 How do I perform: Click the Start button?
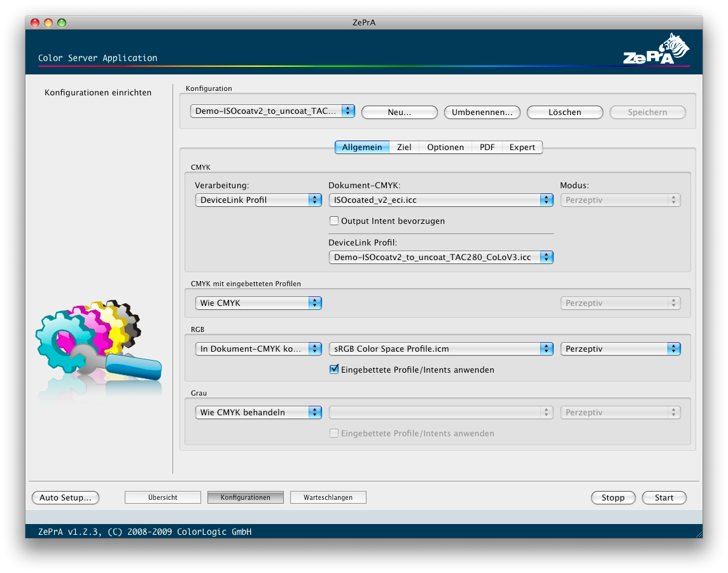tap(664, 497)
